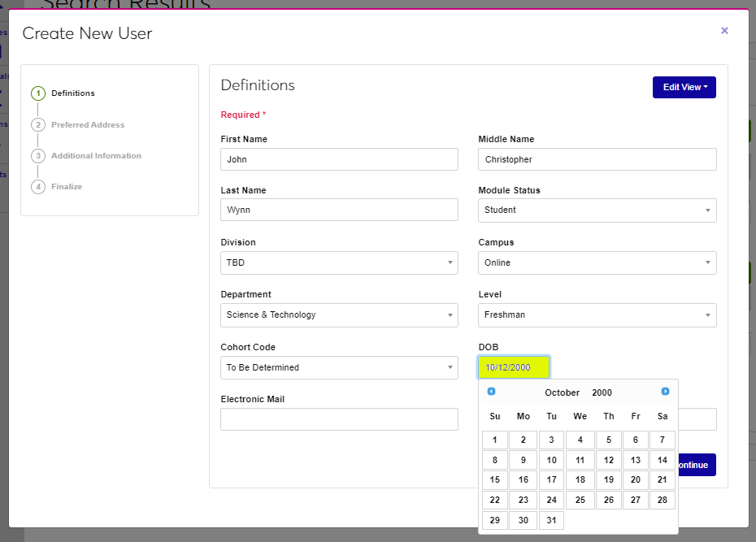Go to Preferred Address step

87,125
